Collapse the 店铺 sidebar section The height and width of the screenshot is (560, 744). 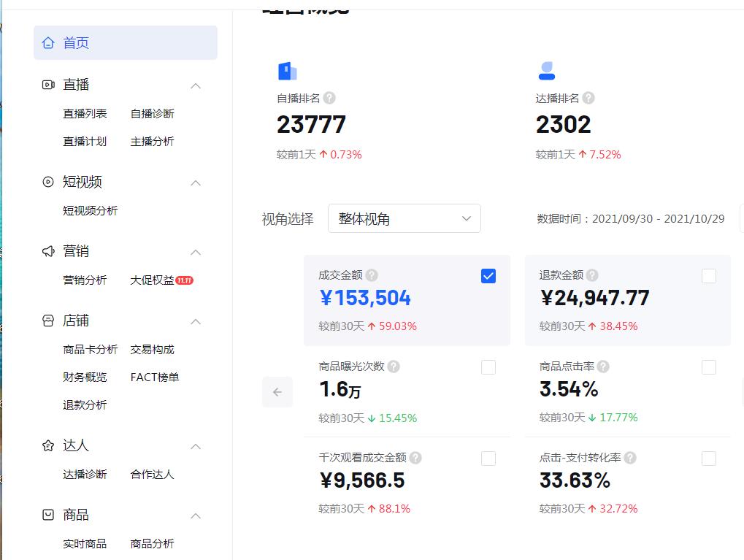(196, 321)
